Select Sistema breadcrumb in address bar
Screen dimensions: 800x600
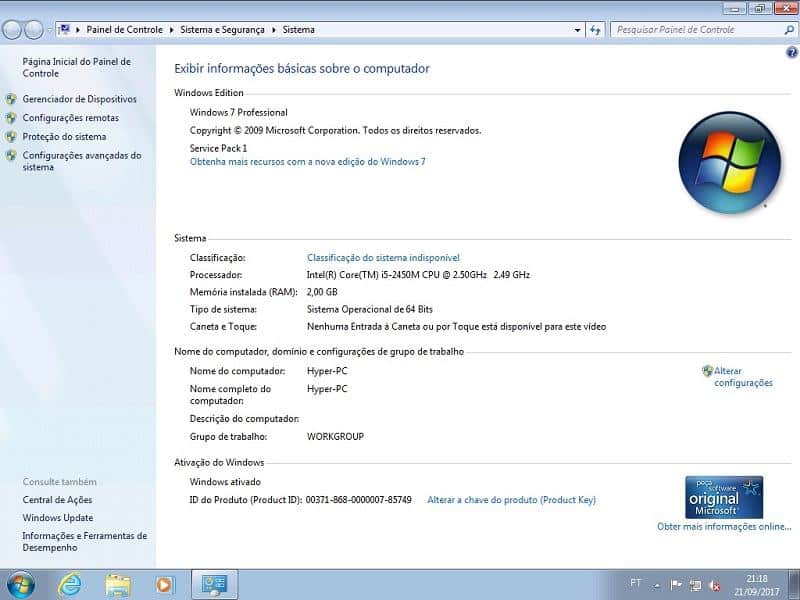pyautogui.click(x=298, y=30)
